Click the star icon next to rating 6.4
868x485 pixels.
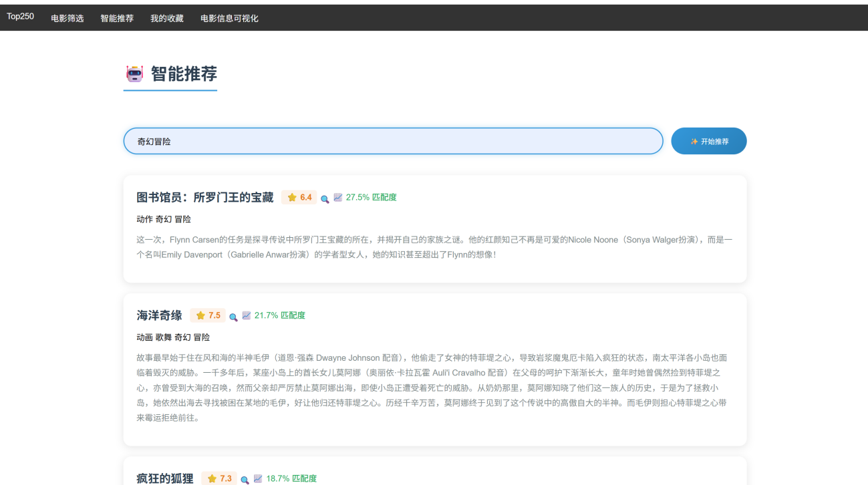292,198
